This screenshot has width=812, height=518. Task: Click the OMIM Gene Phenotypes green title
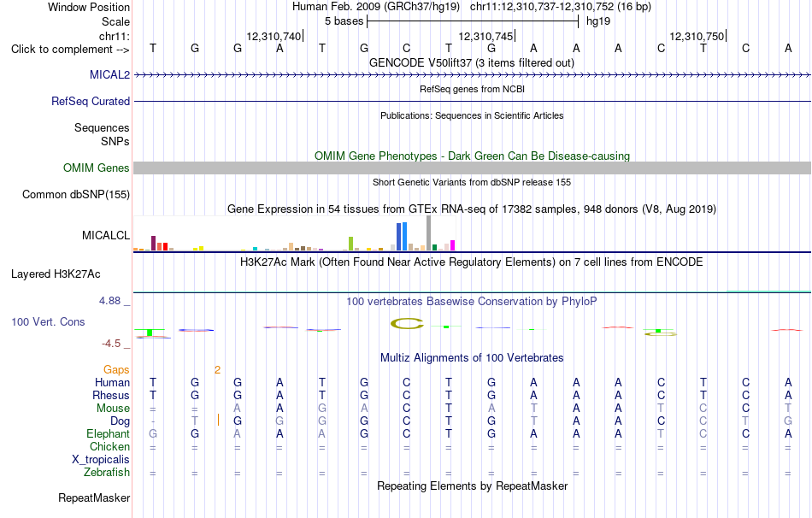[x=472, y=156]
